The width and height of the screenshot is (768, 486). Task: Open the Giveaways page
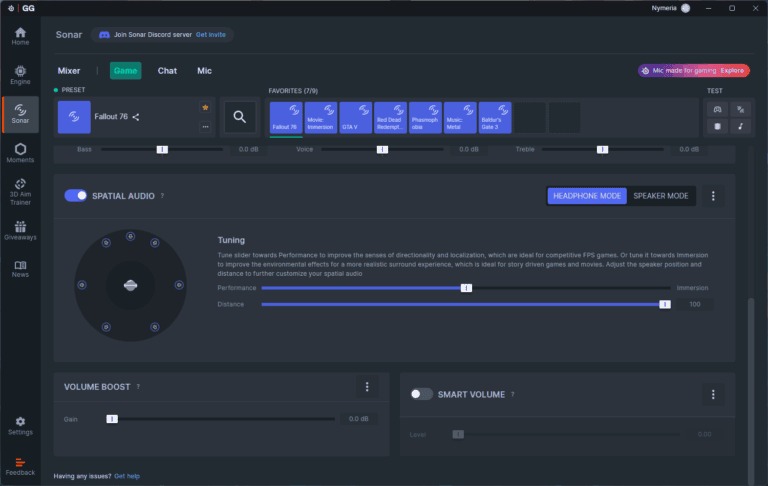[20, 230]
